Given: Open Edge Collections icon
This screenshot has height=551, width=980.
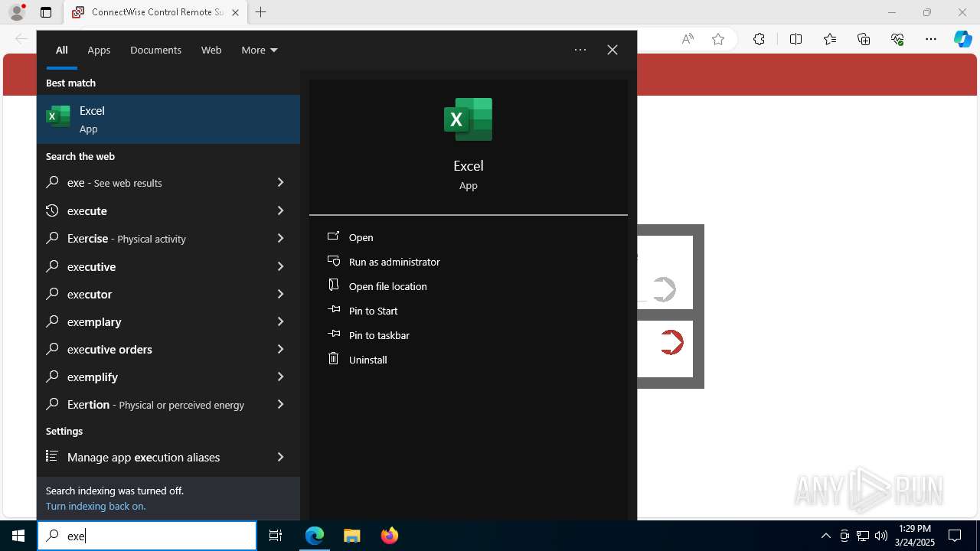Looking at the screenshot, I should click(x=864, y=39).
